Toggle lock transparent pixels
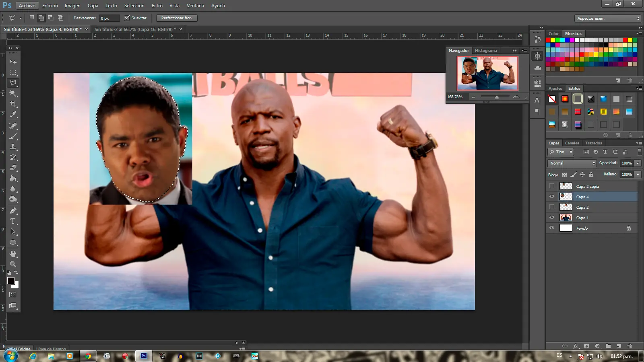 (x=564, y=175)
